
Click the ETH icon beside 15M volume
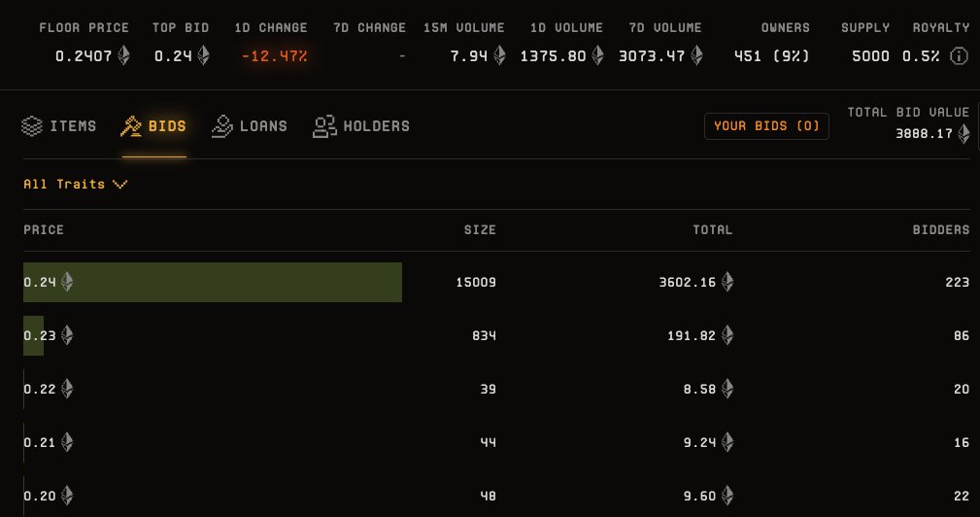pos(499,55)
